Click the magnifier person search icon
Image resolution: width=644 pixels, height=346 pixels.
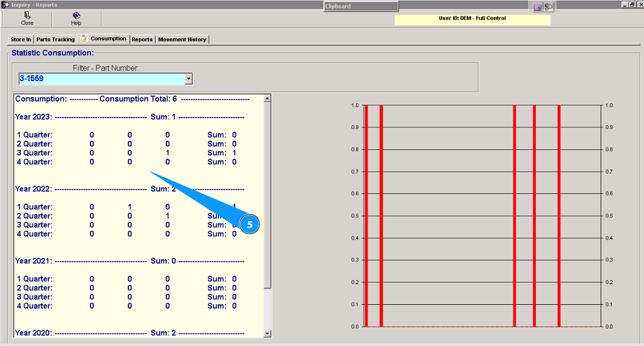(x=549, y=7)
